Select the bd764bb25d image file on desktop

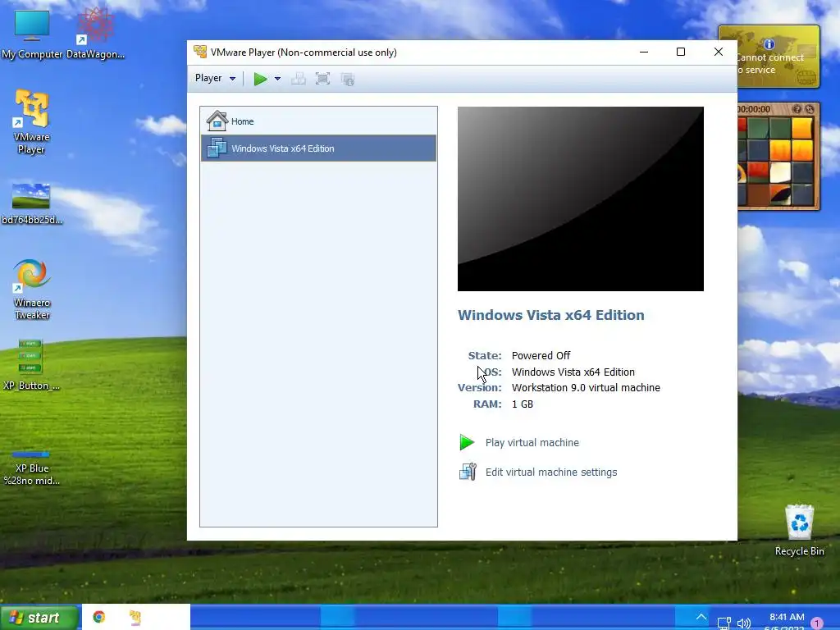(x=32, y=203)
